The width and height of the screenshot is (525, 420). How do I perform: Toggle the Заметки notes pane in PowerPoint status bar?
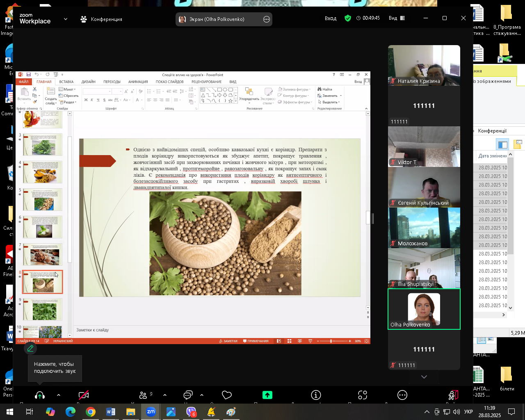228,341
